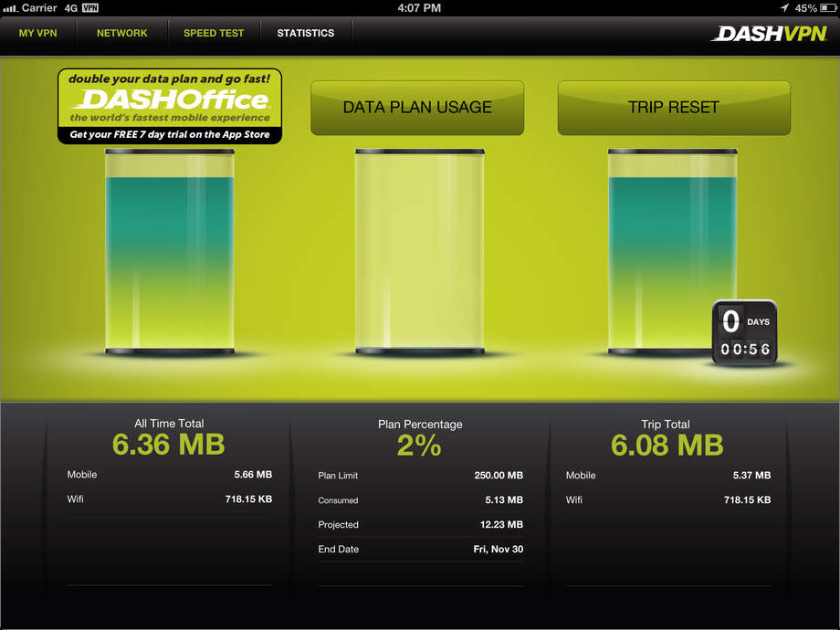Select the 2% Plan Percentage value
Screen dimensions: 840x630
(419, 446)
